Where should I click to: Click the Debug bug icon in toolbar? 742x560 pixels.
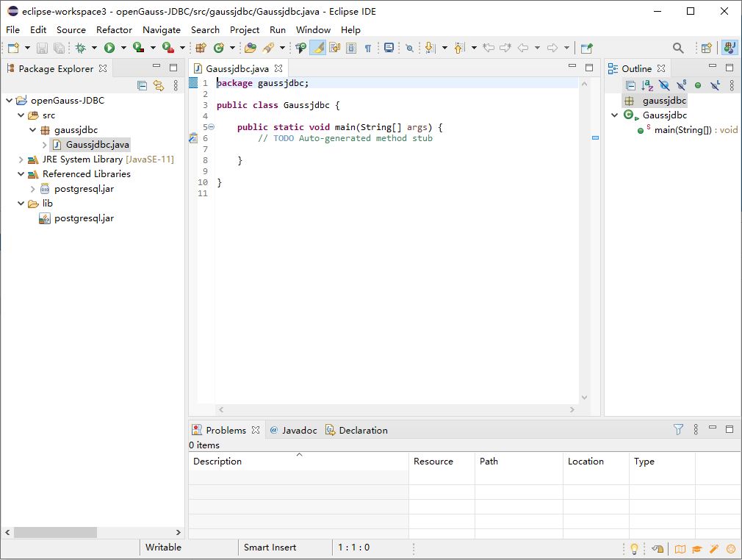click(80, 48)
